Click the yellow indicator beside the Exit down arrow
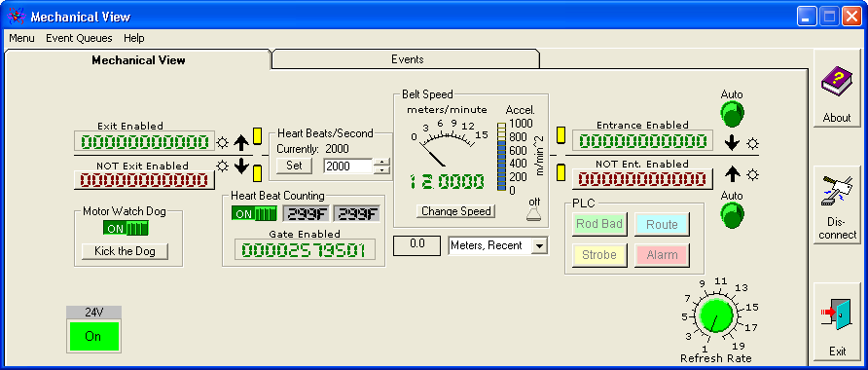Screen dimensions: 868x370 click(258, 173)
